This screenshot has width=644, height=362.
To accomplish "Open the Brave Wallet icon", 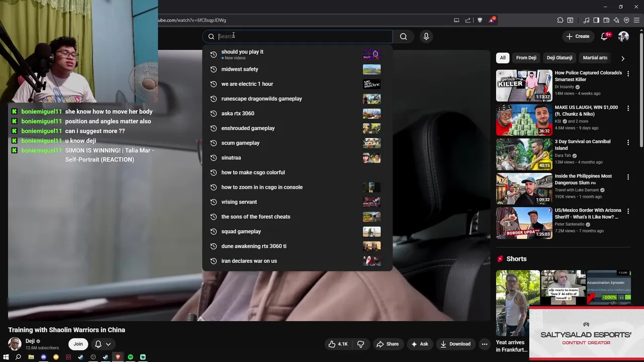I will (606, 20).
